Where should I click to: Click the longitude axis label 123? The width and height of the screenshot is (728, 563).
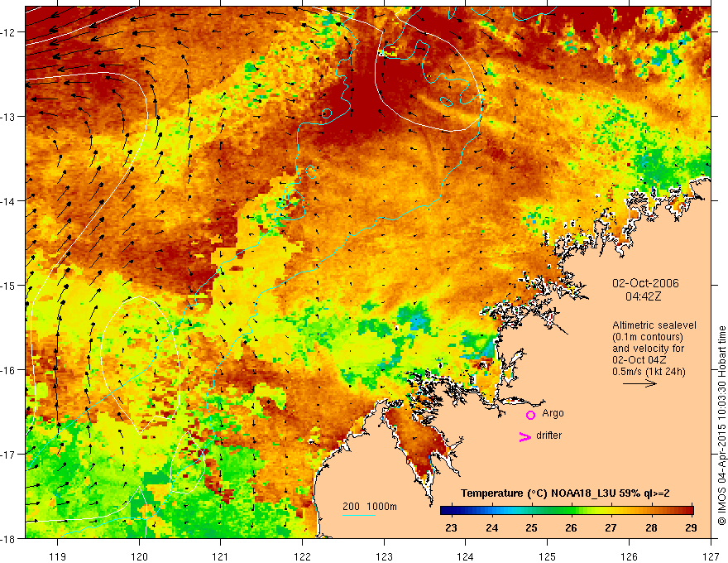click(384, 556)
